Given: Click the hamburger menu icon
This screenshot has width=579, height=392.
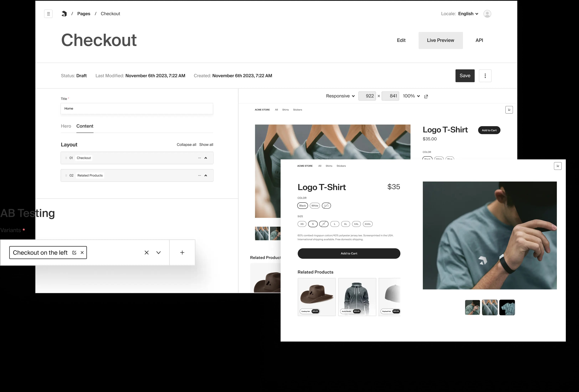Looking at the screenshot, I should click(x=48, y=14).
